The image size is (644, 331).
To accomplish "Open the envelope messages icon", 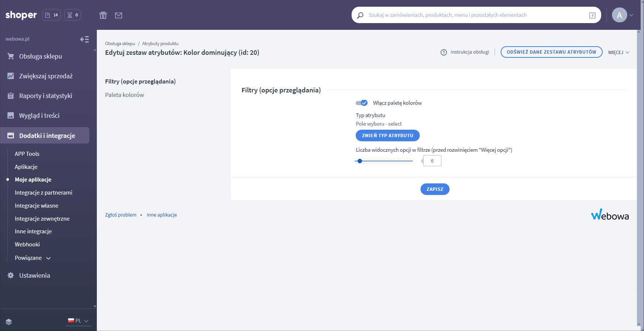I will pos(118,15).
